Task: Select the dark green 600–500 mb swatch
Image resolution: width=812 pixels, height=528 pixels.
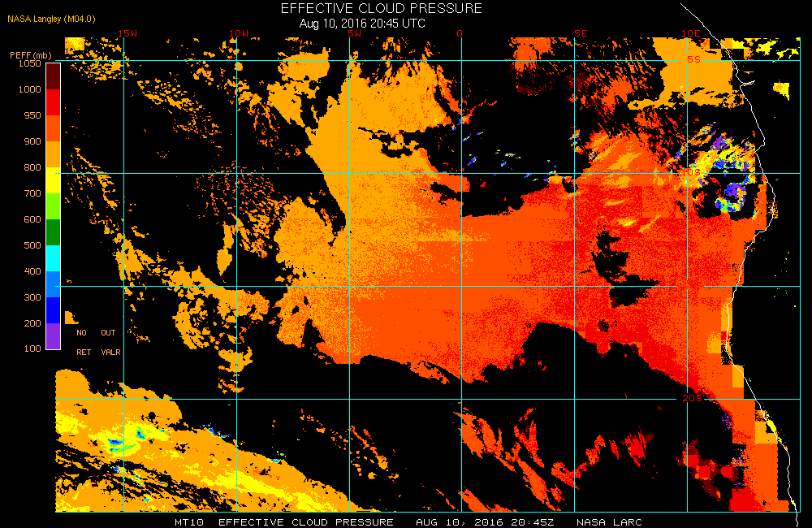Action: pyautogui.click(x=54, y=232)
